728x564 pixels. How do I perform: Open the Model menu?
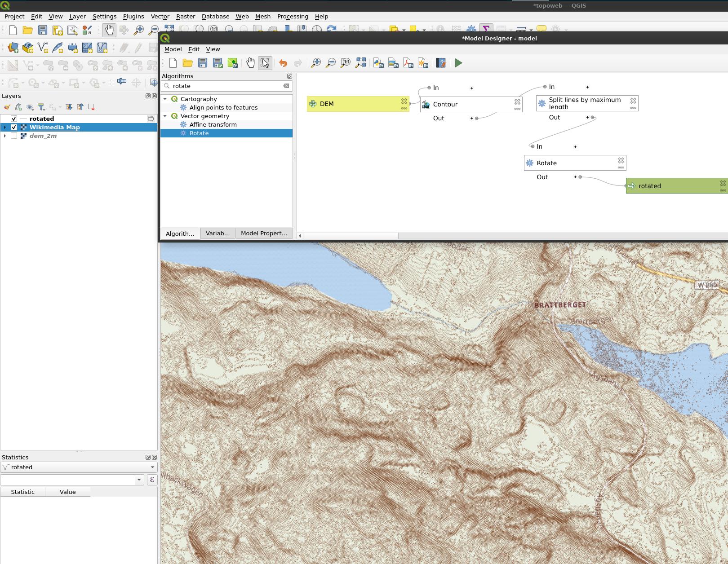(173, 49)
